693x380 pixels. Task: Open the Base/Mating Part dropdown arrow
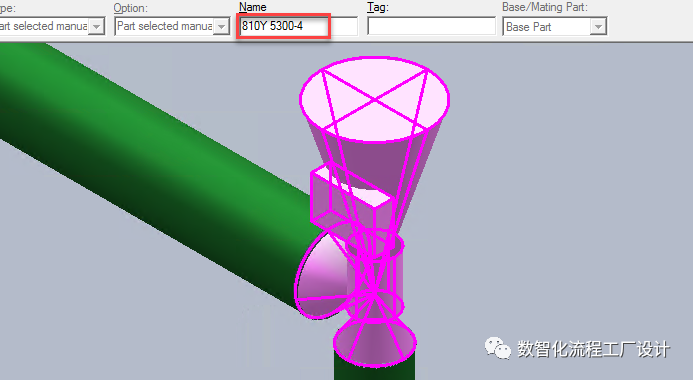pos(598,27)
